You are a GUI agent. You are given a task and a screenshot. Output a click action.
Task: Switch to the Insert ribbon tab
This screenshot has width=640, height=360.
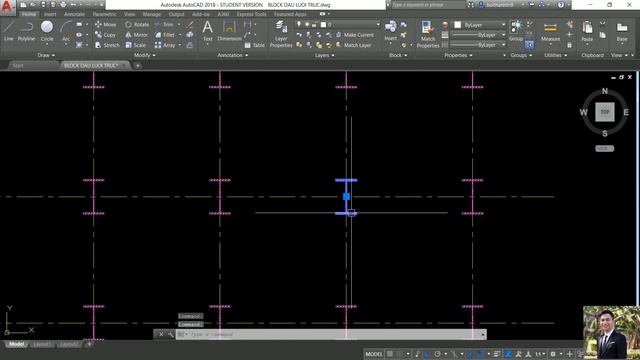[x=50, y=14]
